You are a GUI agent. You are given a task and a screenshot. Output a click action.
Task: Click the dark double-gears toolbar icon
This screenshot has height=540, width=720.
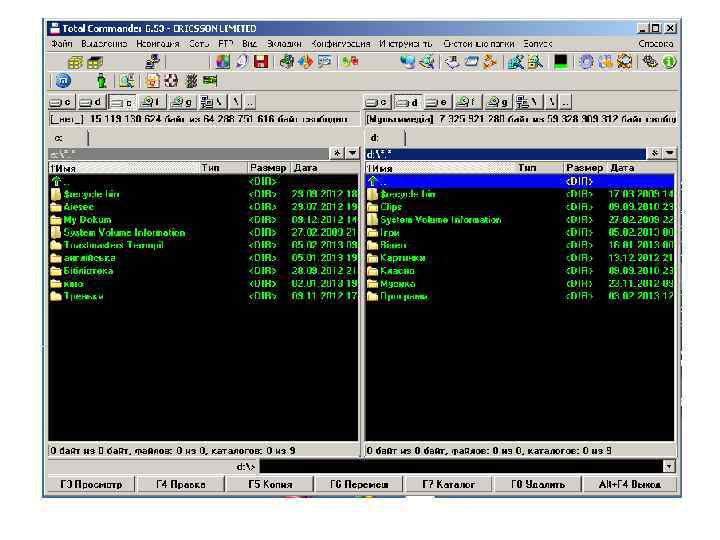(649, 62)
